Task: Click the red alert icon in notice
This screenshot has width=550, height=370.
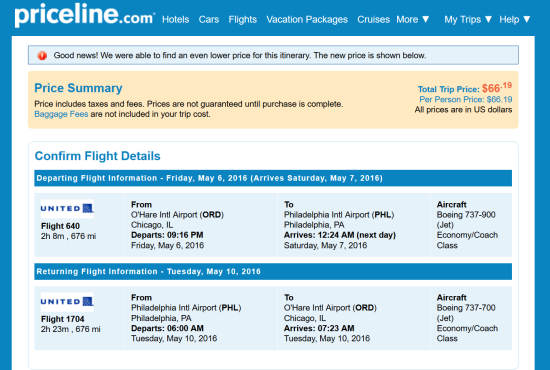Action: point(42,55)
